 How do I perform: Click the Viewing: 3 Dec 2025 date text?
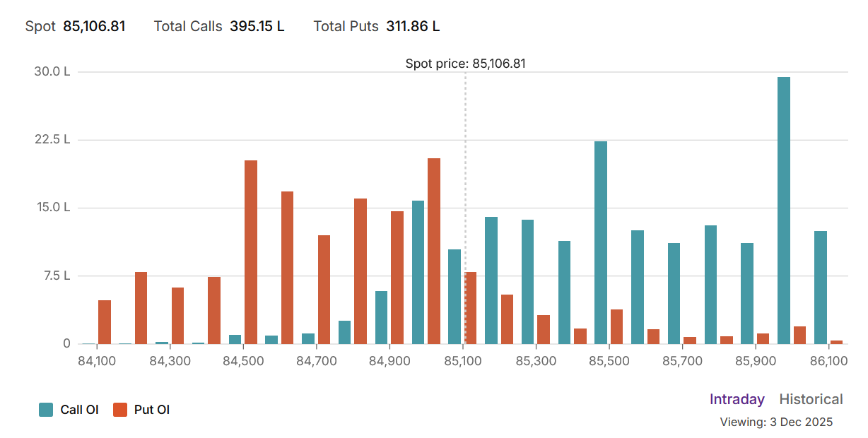(x=776, y=422)
